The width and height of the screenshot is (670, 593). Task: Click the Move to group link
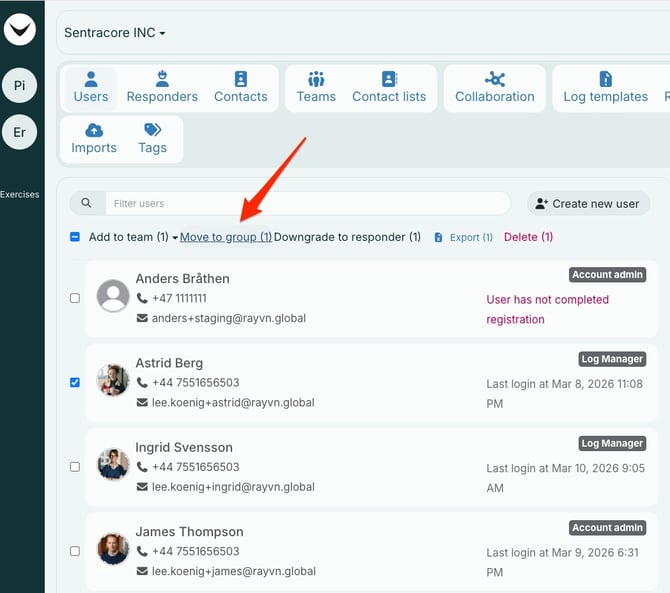click(x=225, y=237)
